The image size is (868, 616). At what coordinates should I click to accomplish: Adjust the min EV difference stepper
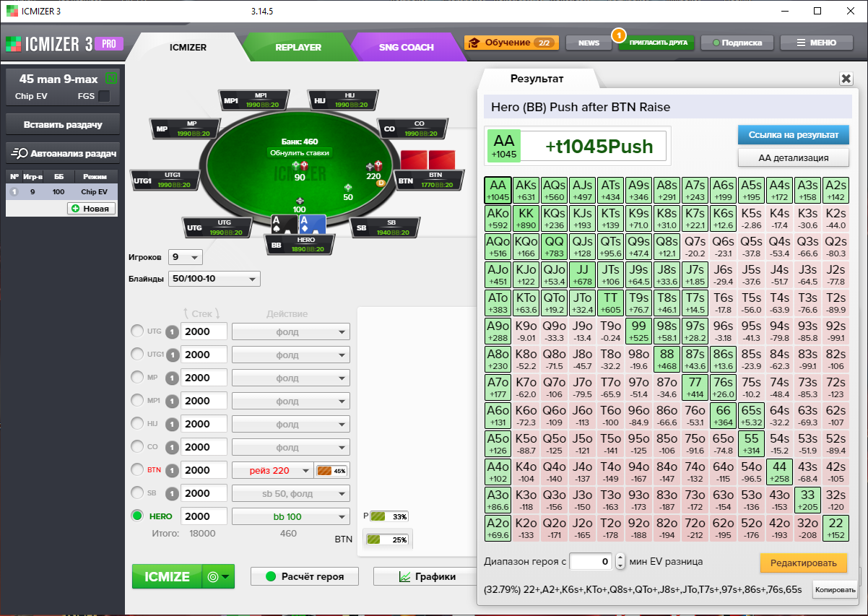click(x=620, y=561)
